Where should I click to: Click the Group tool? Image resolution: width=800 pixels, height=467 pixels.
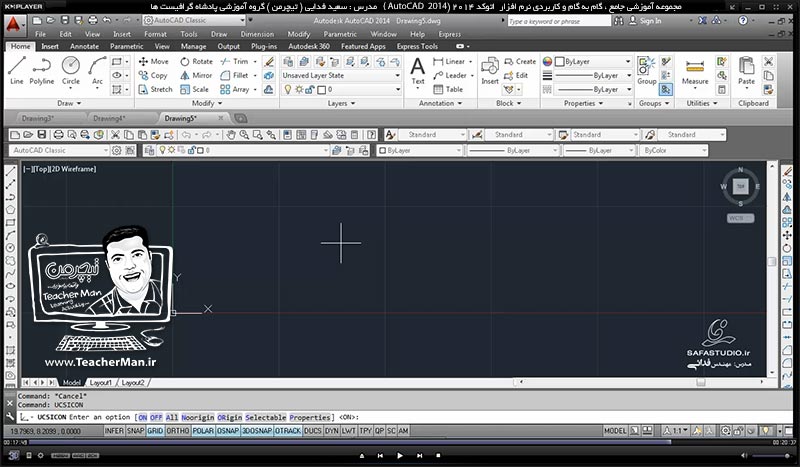(646, 70)
